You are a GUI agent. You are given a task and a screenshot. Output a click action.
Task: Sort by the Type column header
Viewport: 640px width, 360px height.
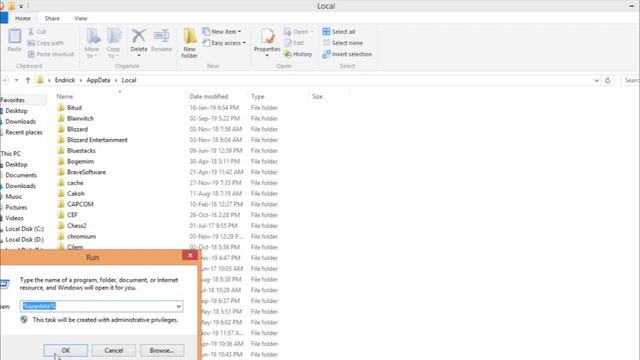(258, 96)
